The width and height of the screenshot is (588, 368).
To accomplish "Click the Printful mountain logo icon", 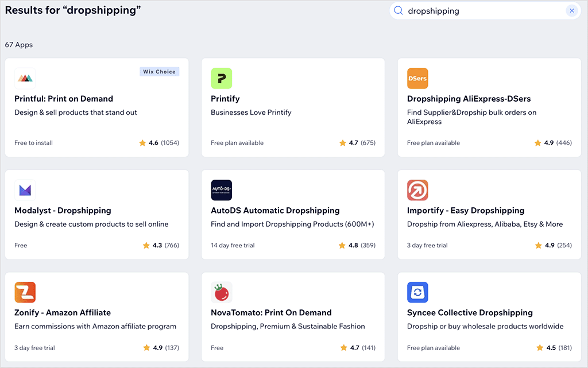I will [x=25, y=78].
